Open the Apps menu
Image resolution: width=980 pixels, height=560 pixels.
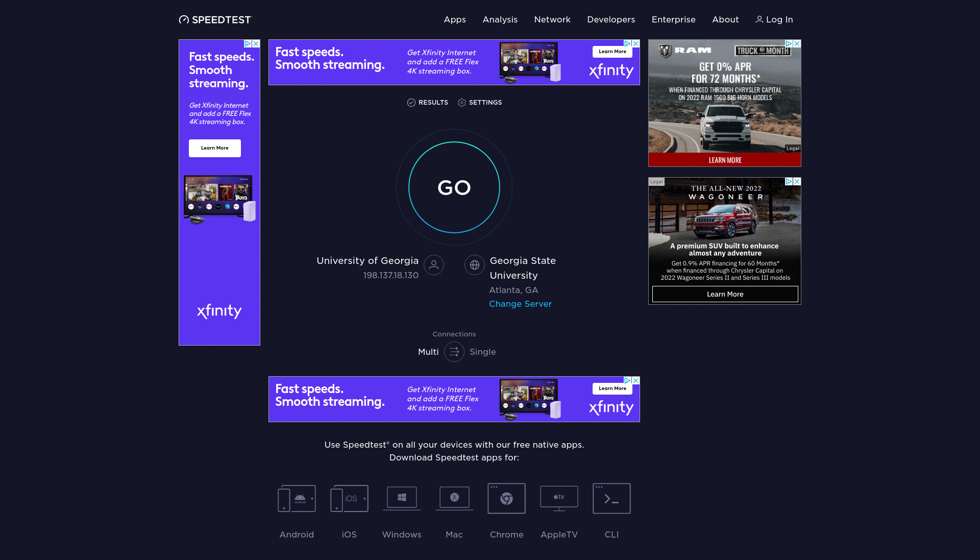tap(455, 19)
